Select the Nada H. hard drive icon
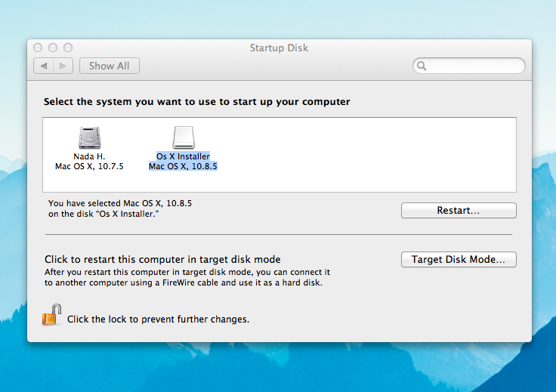Screen dimensions: 556x392 pos(89,137)
